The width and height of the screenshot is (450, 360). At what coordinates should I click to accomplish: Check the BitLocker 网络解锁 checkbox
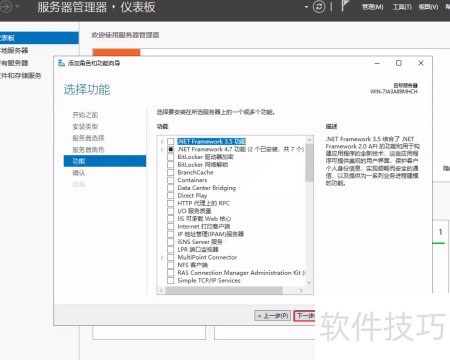click(x=170, y=164)
